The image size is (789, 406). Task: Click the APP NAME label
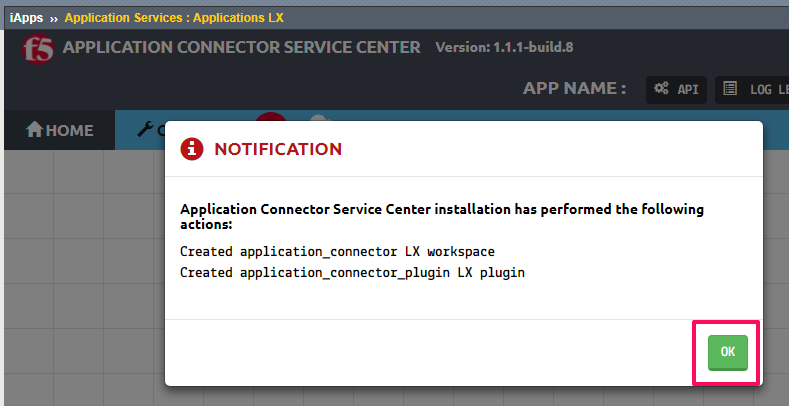click(574, 89)
